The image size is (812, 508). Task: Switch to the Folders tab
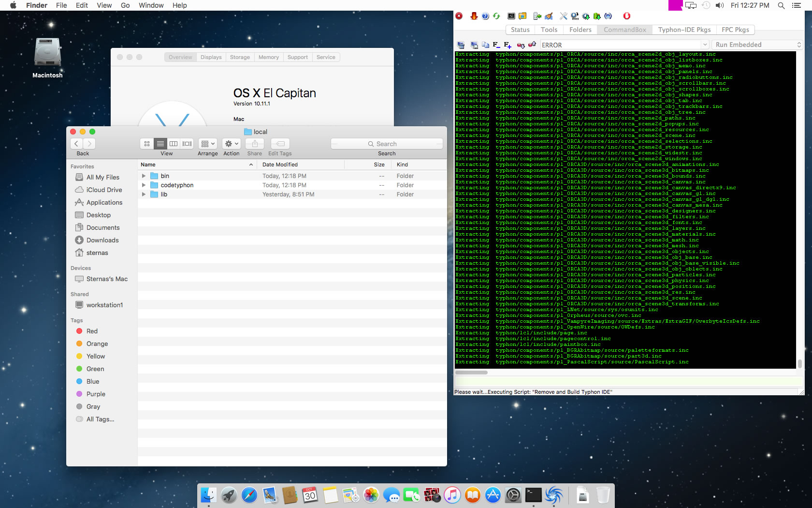(x=580, y=30)
